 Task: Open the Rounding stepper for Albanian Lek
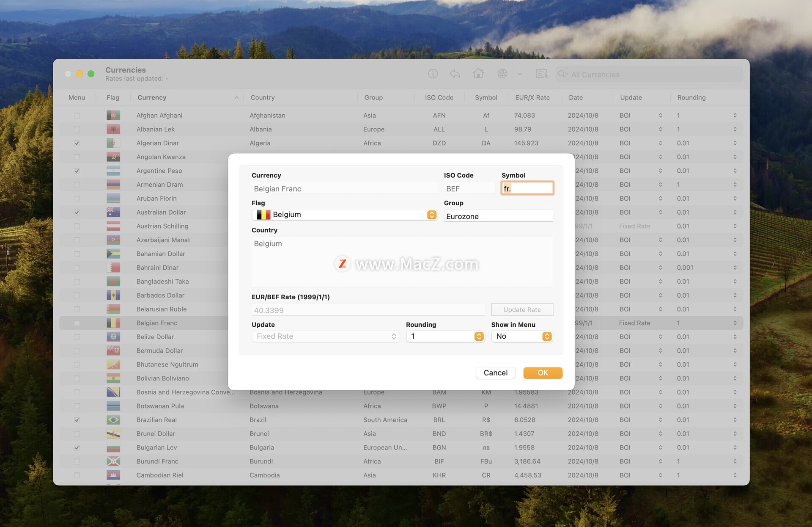point(735,129)
